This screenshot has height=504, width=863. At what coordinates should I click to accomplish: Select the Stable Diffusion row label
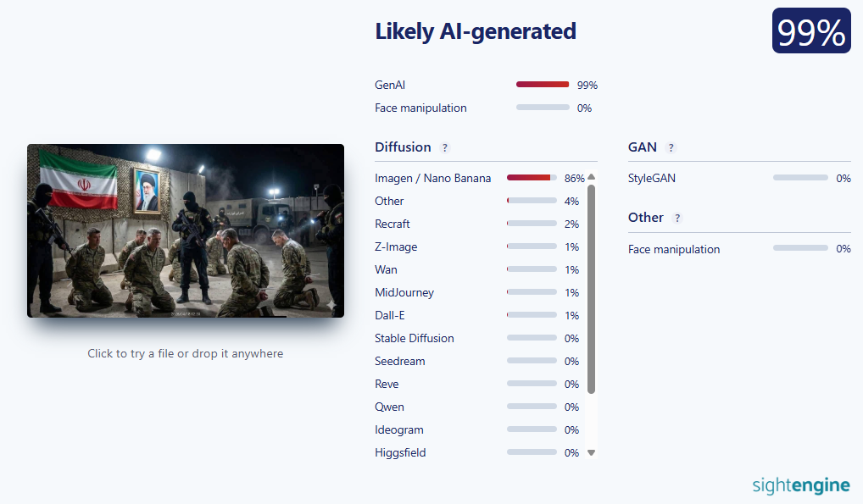tap(415, 338)
